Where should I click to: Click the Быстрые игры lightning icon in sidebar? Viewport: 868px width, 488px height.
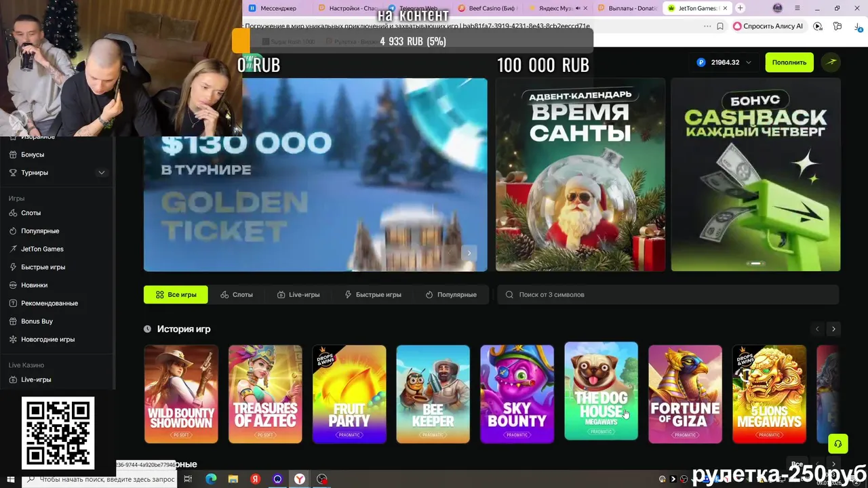[14, 267]
